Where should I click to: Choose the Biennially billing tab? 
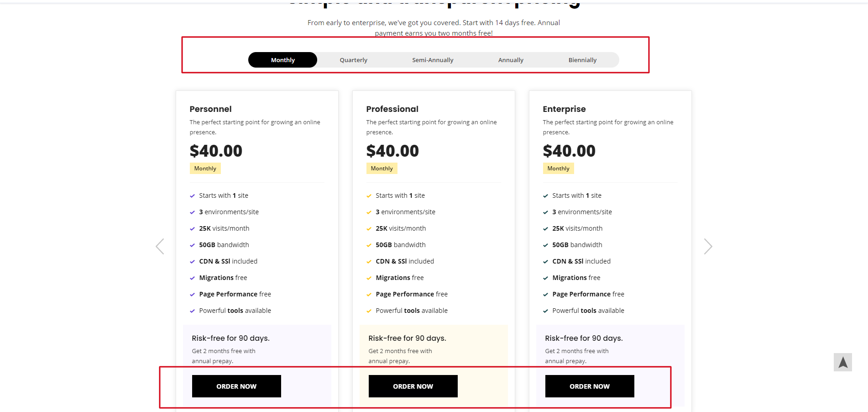[582, 60]
